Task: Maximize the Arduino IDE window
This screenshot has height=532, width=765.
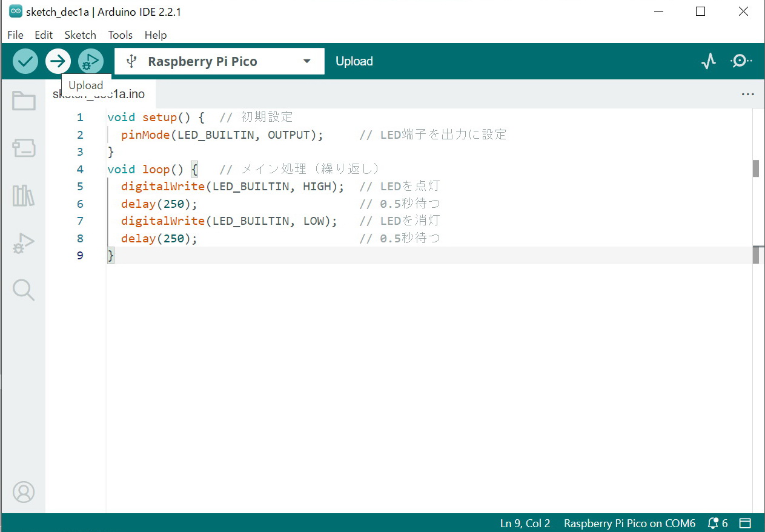Action: pyautogui.click(x=700, y=12)
